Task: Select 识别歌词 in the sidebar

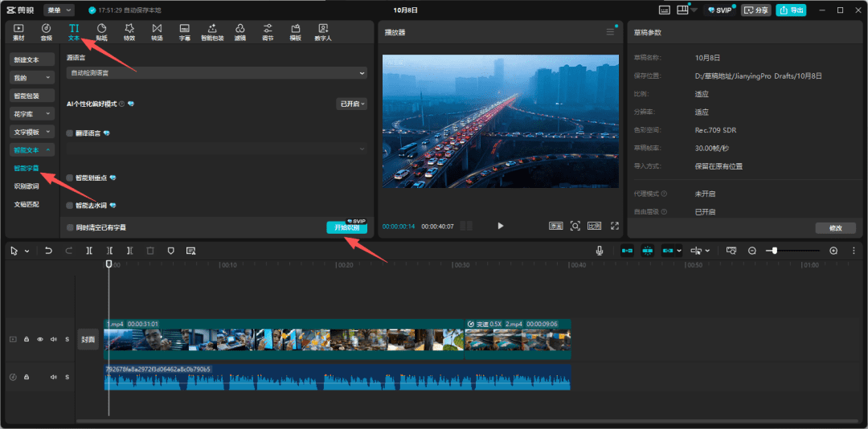Action: [27, 186]
